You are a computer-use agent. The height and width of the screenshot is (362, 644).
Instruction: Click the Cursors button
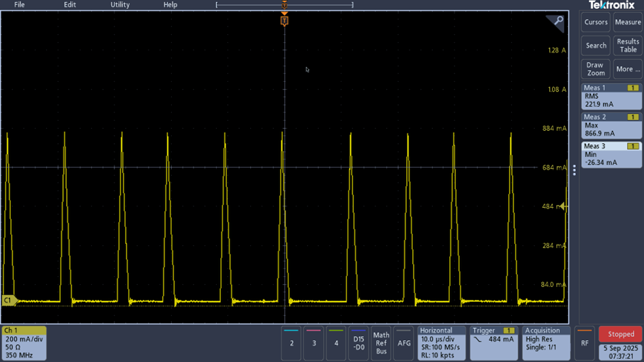pos(596,22)
